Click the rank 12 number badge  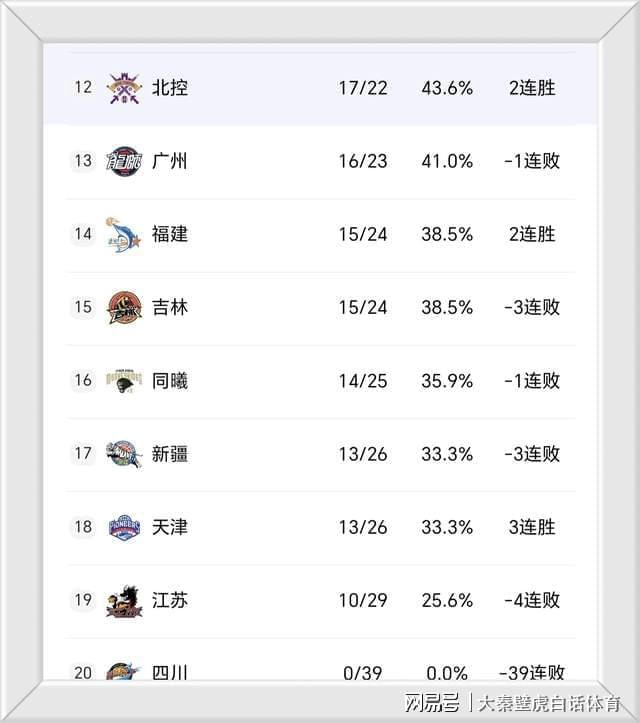pyautogui.click(x=83, y=88)
